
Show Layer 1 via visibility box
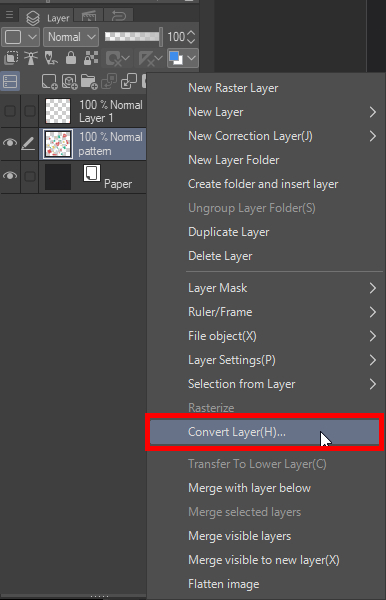(x=10, y=111)
